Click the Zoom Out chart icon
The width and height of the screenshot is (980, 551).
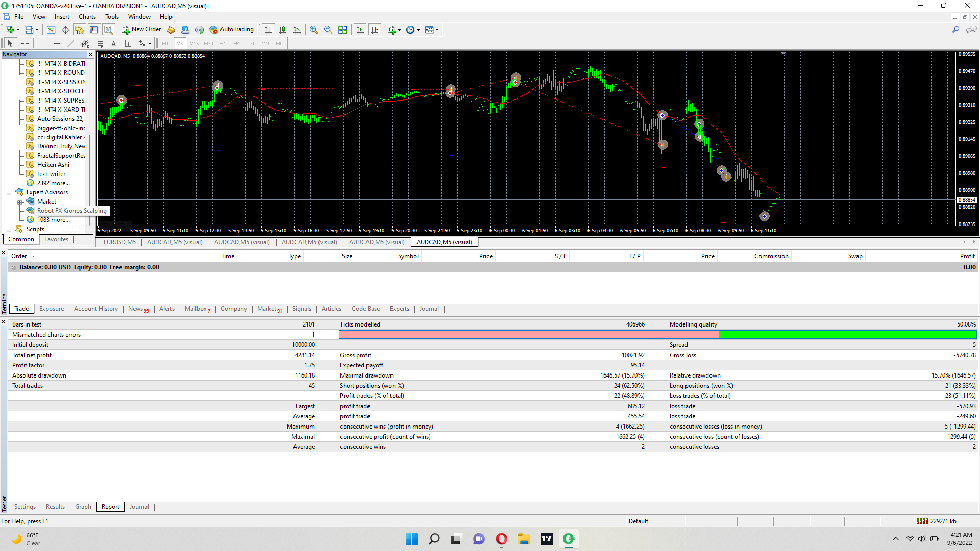tap(328, 30)
